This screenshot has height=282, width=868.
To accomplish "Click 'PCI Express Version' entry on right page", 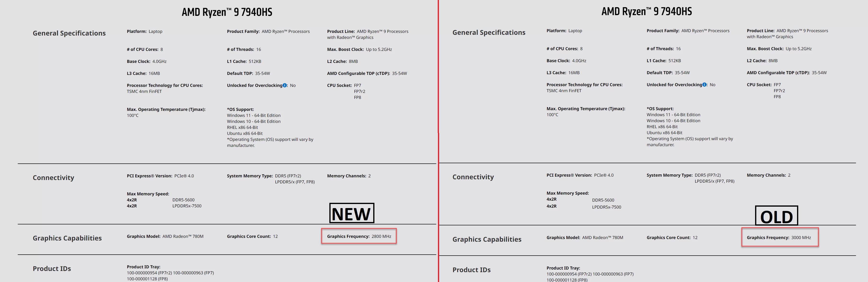I will click(x=580, y=175).
